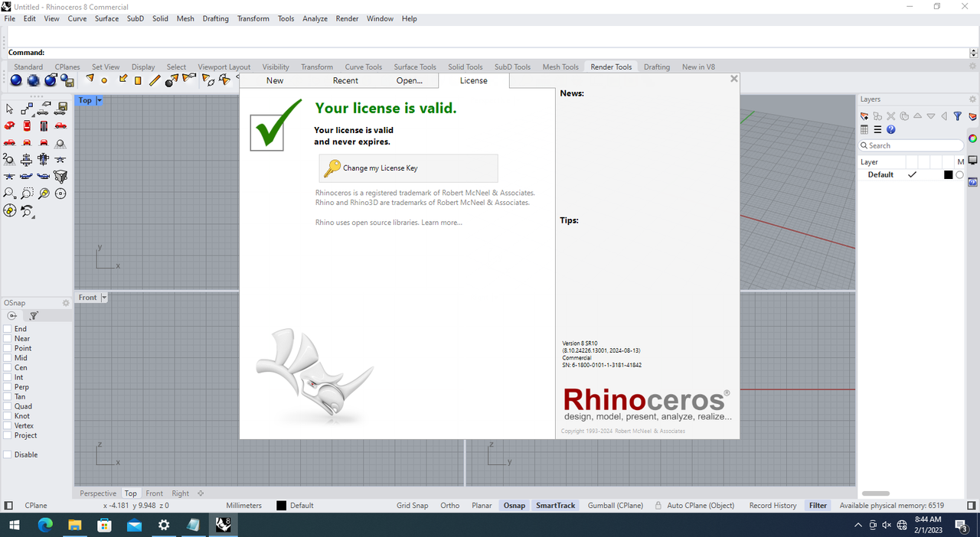Enable the Int object snap
The width and height of the screenshot is (980, 537).
[x=8, y=377]
